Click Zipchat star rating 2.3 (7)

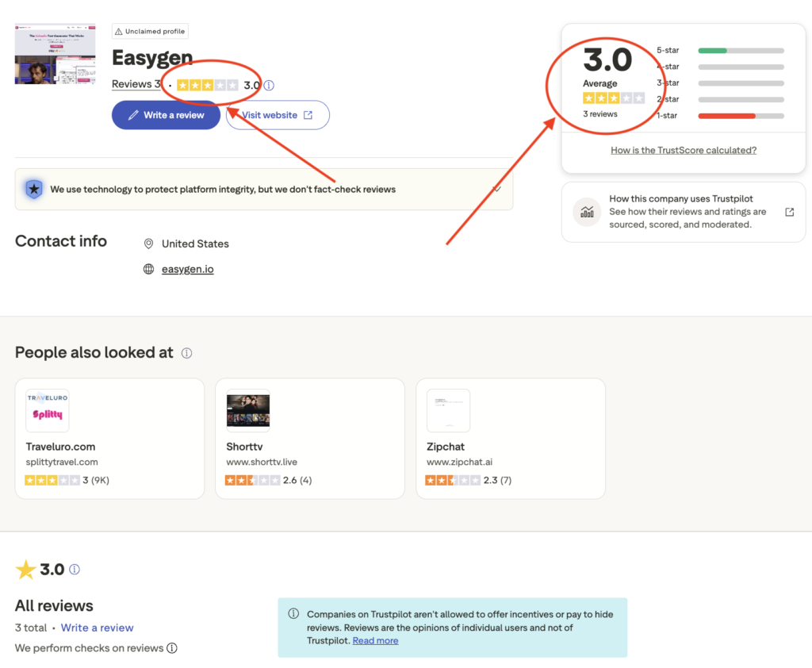(x=453, y=481)
